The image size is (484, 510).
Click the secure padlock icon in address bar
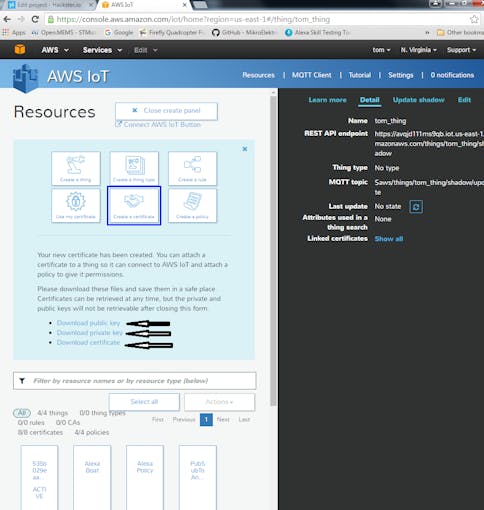pyautogui.click(x=51, y=19)
